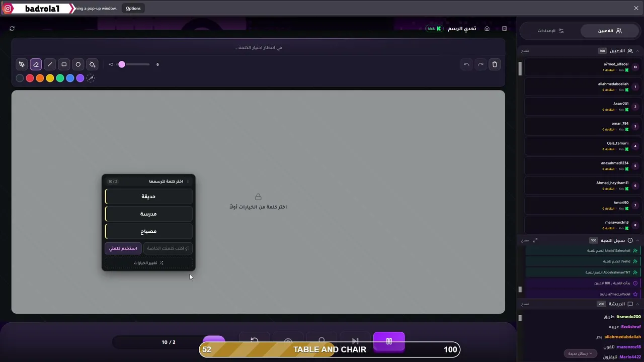Click the purple pause button
This screenshot has width=644, height=362.
[x=389, y=341]
